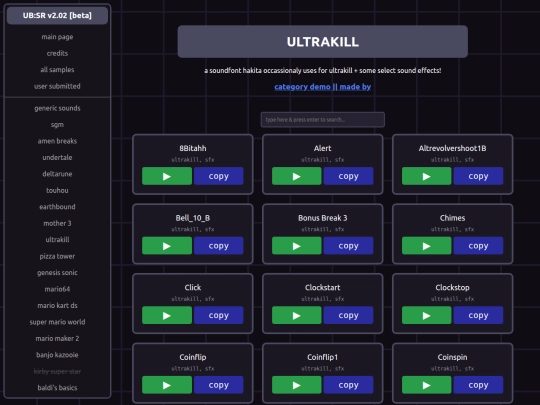540x405 pixels.
Task: Open the genesis sonic category
Action: pos(57,272)
